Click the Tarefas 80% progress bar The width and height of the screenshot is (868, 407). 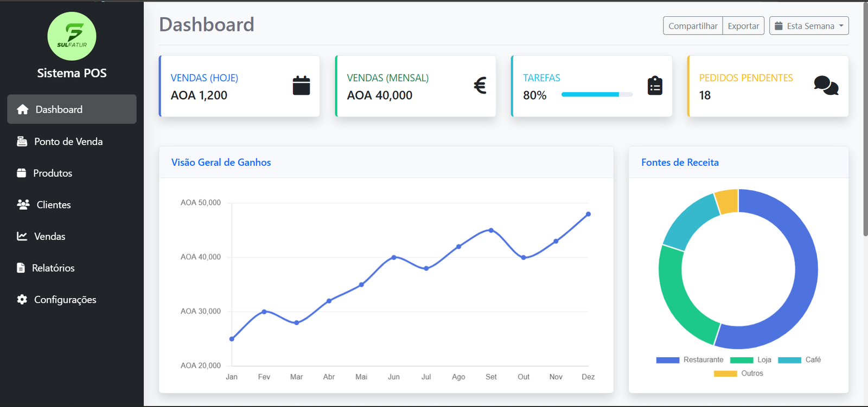[x=597, y=94]
